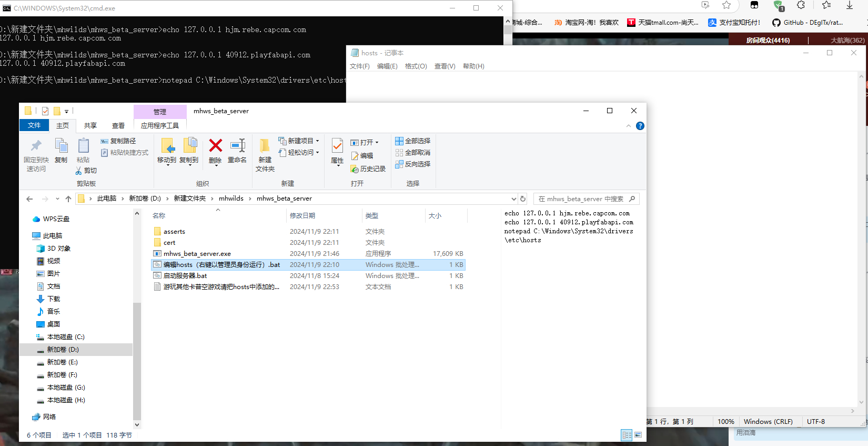Expand the path chevron after 此电脑

click(x=123, y=199)
